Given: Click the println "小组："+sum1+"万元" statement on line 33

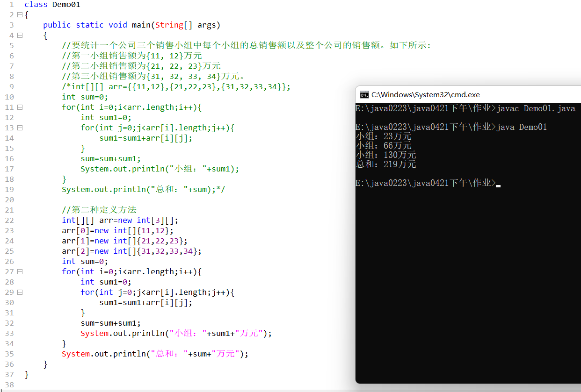Looking at the screenshot, I should (176, 334).
